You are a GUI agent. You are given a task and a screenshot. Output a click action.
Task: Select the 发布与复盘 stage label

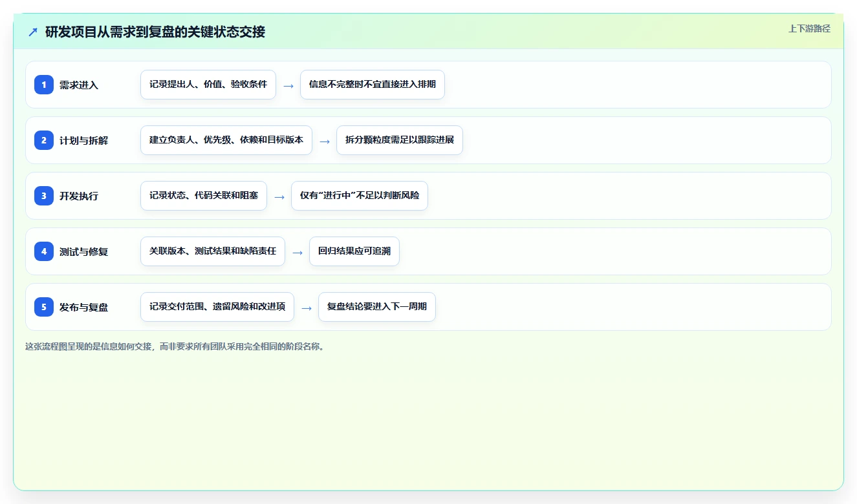click(x=84, y=307)
